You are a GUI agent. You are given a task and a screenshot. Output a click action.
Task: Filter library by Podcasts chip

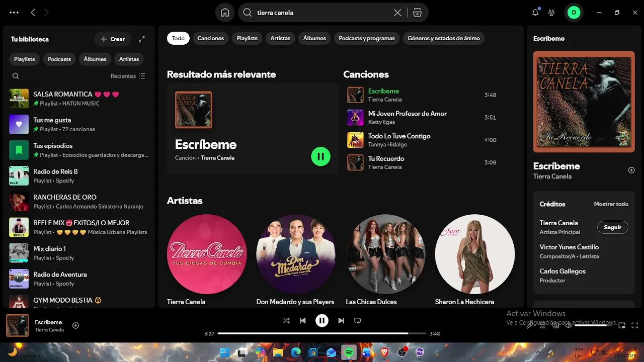click(x=59, y=59)
